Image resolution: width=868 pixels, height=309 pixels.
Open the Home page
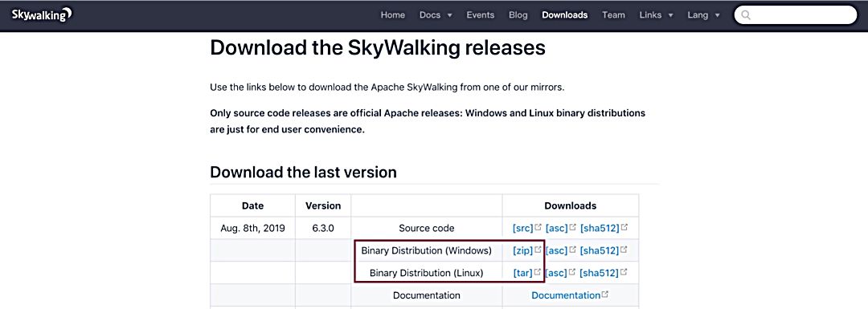[x=392, y=15]
